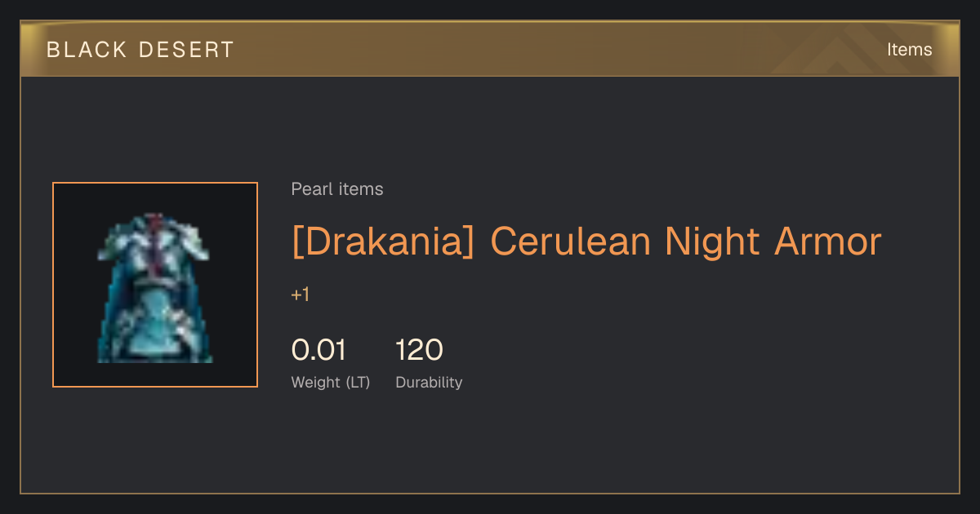
Task: Click the word Pearl above the title
Action: [310, 189]
